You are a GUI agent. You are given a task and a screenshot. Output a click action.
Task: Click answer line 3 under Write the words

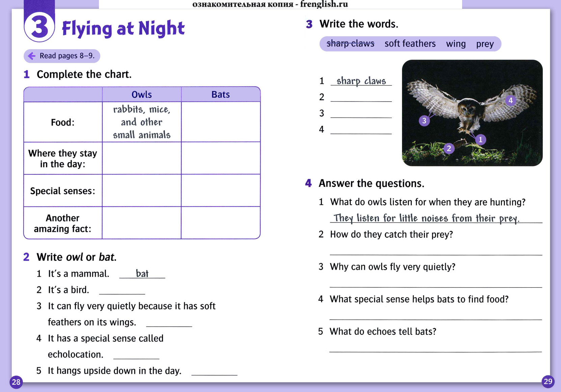361,114
